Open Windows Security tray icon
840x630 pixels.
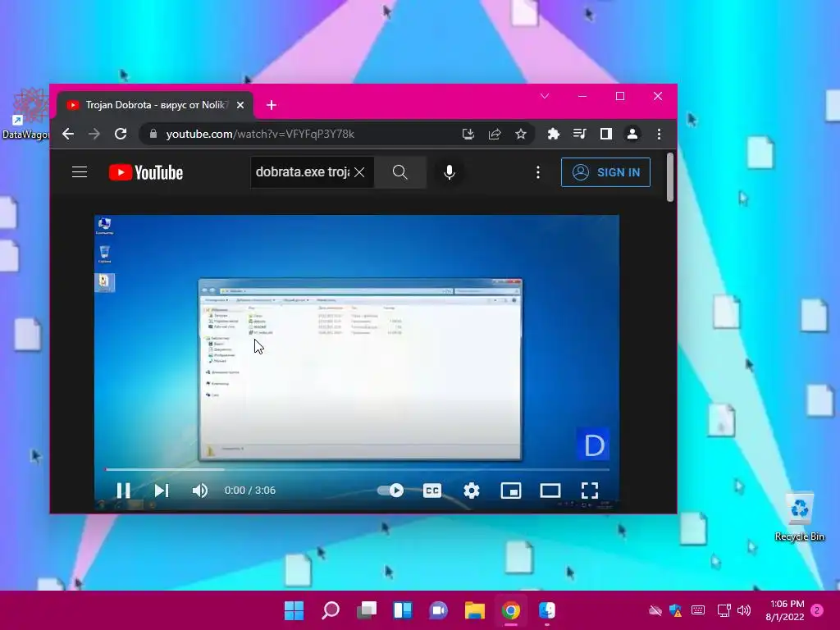pos(676,610)
